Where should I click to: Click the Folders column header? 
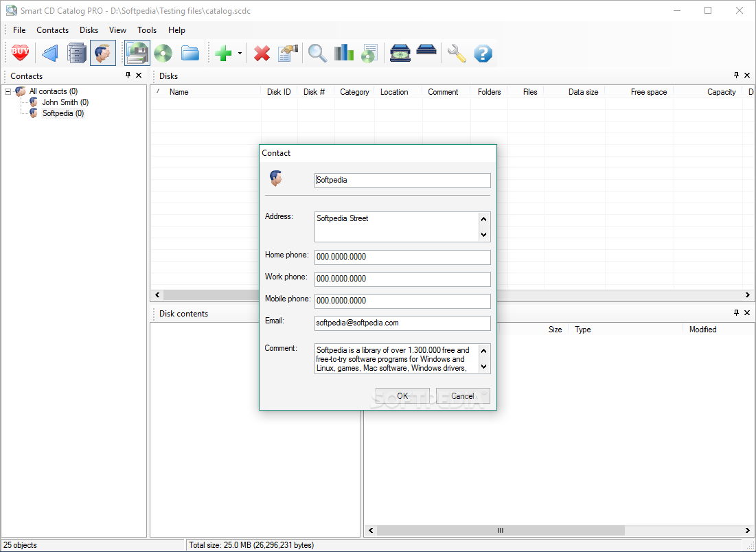(x=489, y=91)
